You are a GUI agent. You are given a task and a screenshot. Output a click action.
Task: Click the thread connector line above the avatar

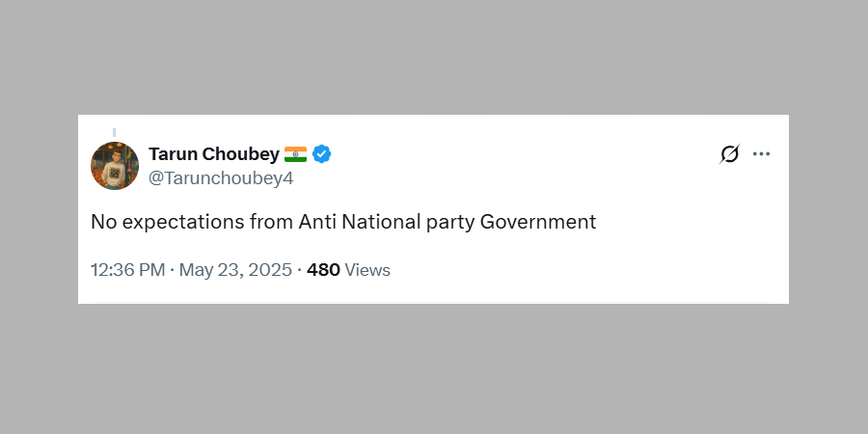pos(114,131)
